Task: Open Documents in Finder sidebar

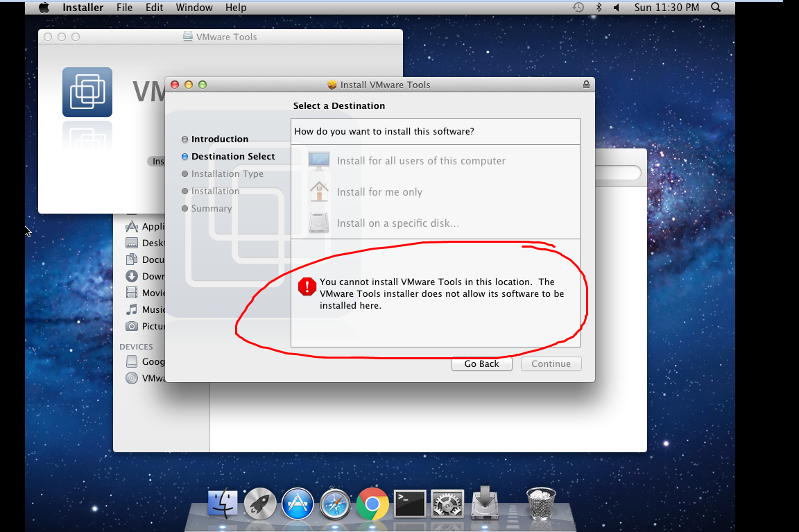Action: click(145, 259)
